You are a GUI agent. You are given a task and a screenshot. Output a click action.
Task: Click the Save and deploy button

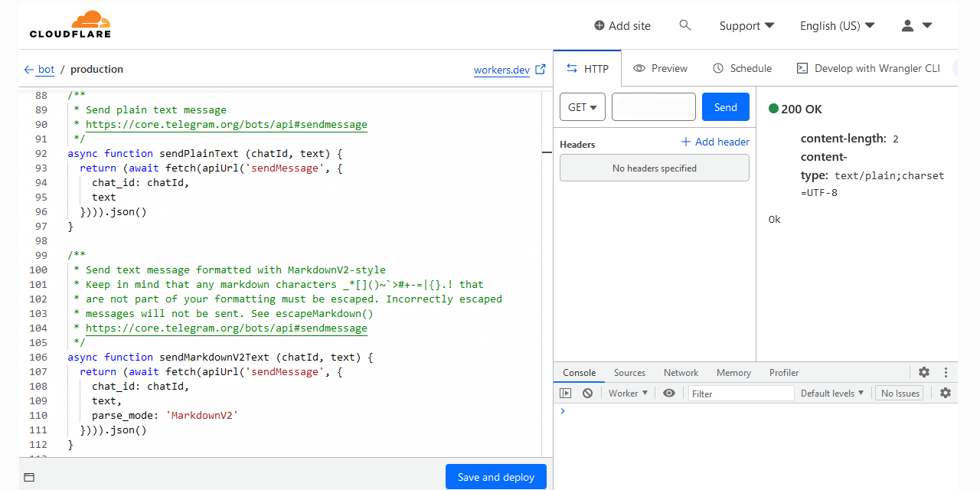496,477
